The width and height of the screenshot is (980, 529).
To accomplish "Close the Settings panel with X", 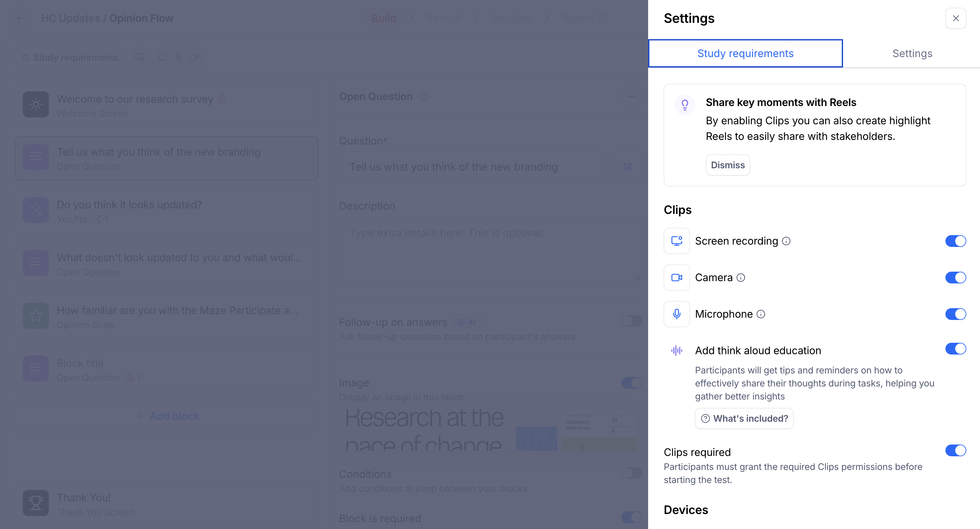I will coord(955,18).
